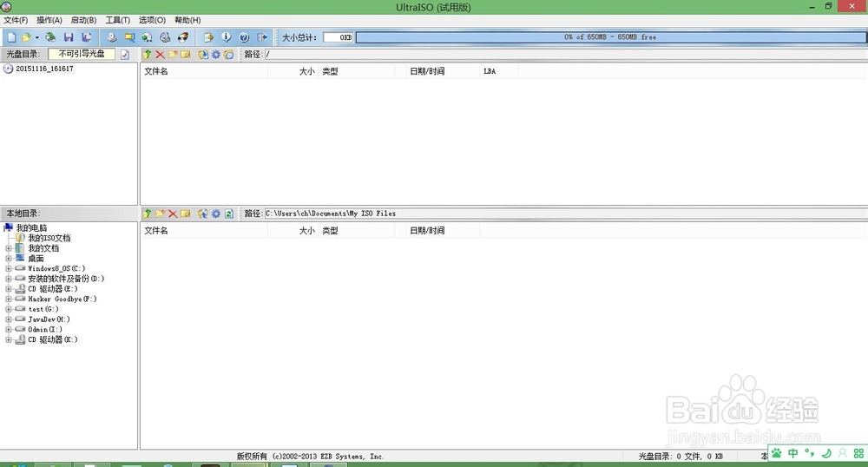Click the Mount to virtual drive icon
The image size is (868, 467).
point(165,37)
